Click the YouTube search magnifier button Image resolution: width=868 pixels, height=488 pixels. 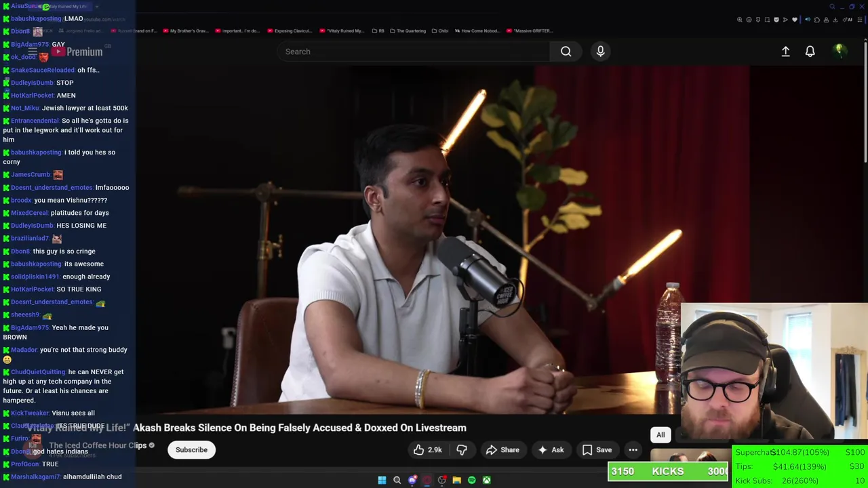pyautogui.click(x=566, y=52)
